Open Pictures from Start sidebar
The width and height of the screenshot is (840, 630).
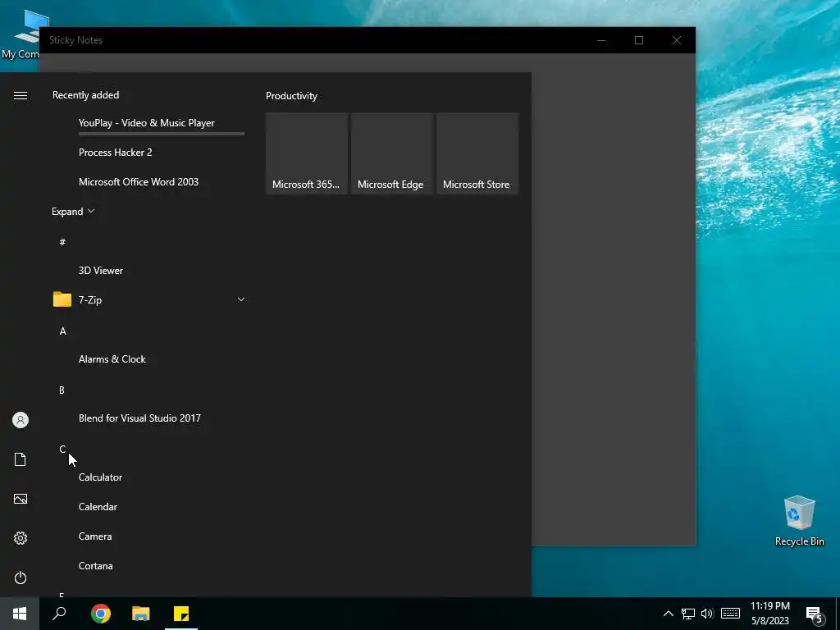(21, 499)
